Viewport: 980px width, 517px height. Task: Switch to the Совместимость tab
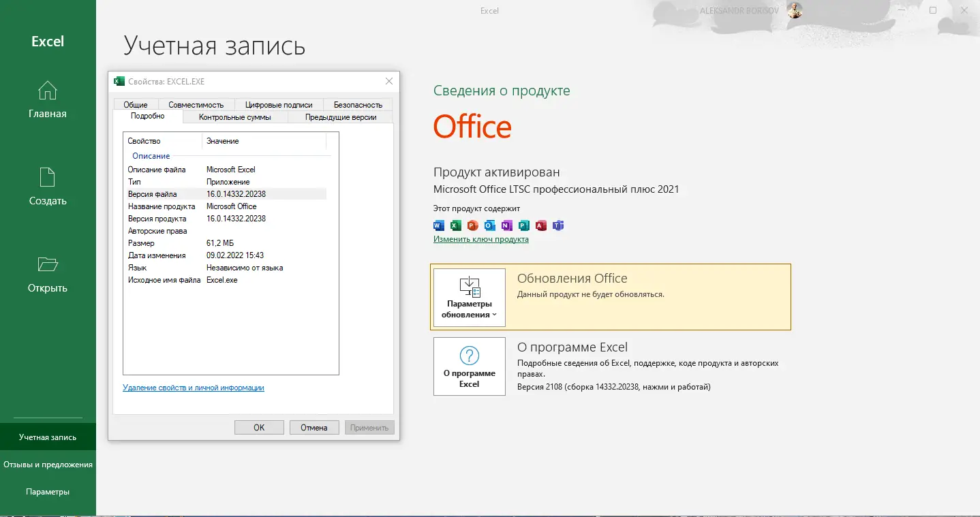tap(196, 105)
